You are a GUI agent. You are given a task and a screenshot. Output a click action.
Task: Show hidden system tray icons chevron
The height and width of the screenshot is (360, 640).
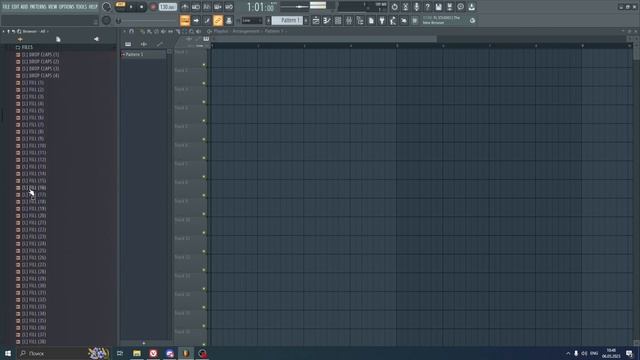click(568, 353)
